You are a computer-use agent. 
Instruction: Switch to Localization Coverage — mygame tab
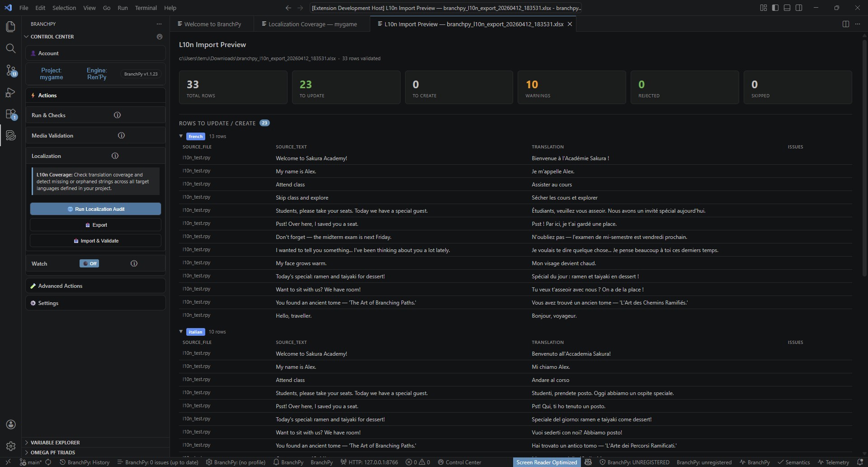click(312, 24)
